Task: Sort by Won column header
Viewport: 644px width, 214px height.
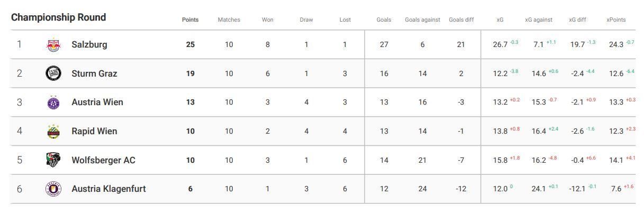Action: click(x=268, y=20)
